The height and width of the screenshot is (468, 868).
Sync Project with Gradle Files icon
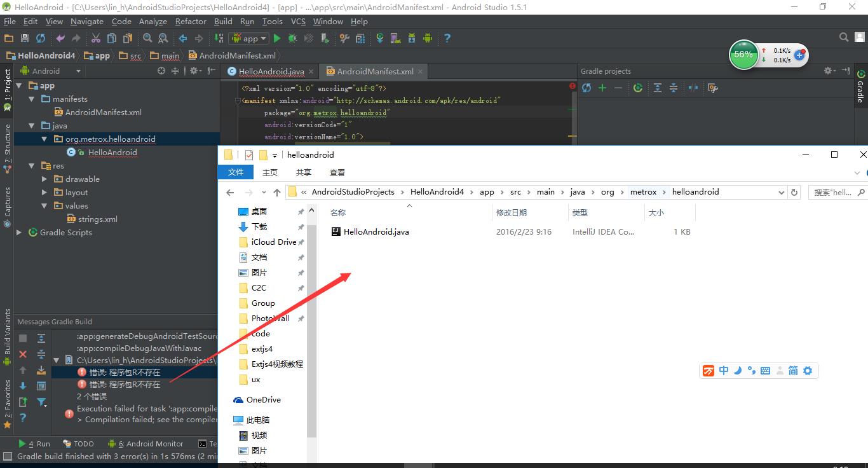[x=380, y=38]
